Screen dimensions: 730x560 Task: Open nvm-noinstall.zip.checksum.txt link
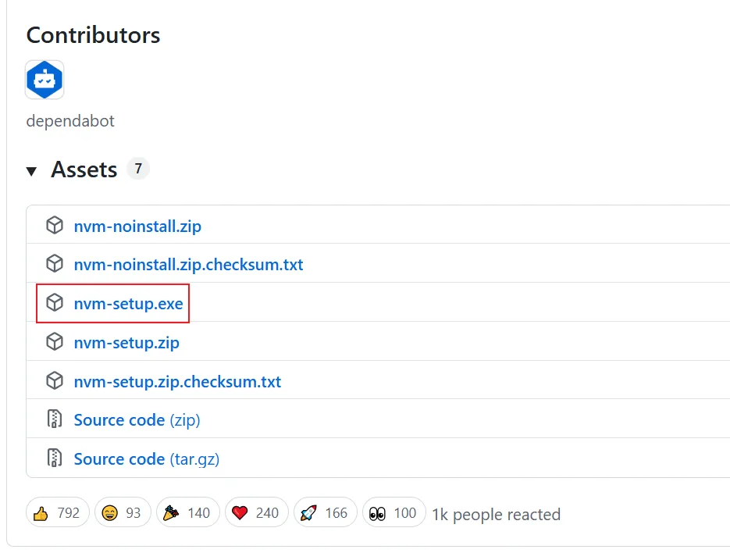188,265
